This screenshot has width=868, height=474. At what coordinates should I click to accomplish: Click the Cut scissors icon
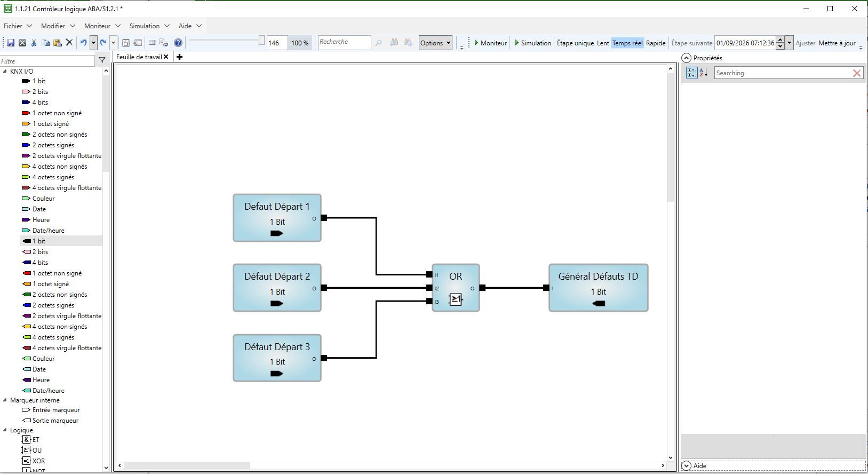(34, 43)
